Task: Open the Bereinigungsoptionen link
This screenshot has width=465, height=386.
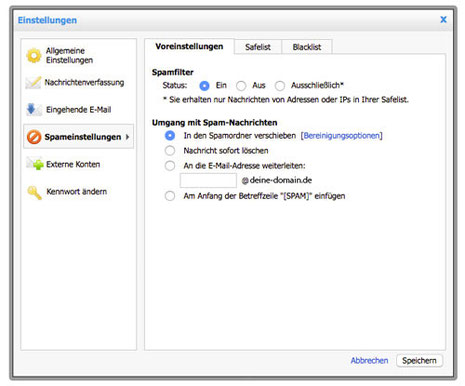Action: [341, 136]
